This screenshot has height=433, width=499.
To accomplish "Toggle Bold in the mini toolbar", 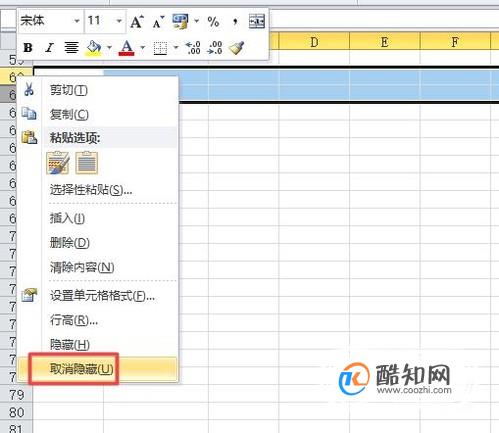I will click(28, 48).
